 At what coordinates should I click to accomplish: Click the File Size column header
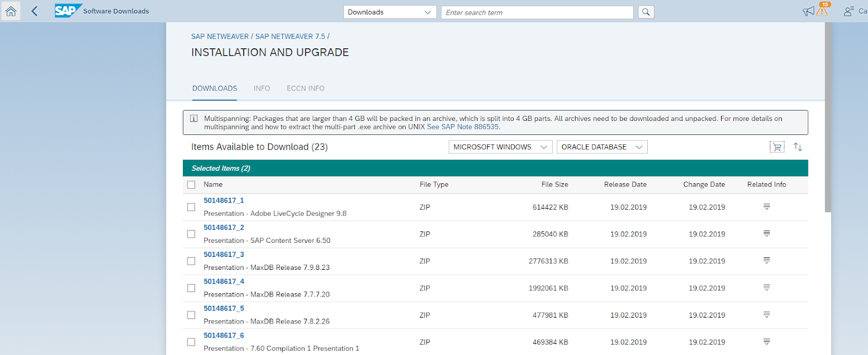(554, 185)
